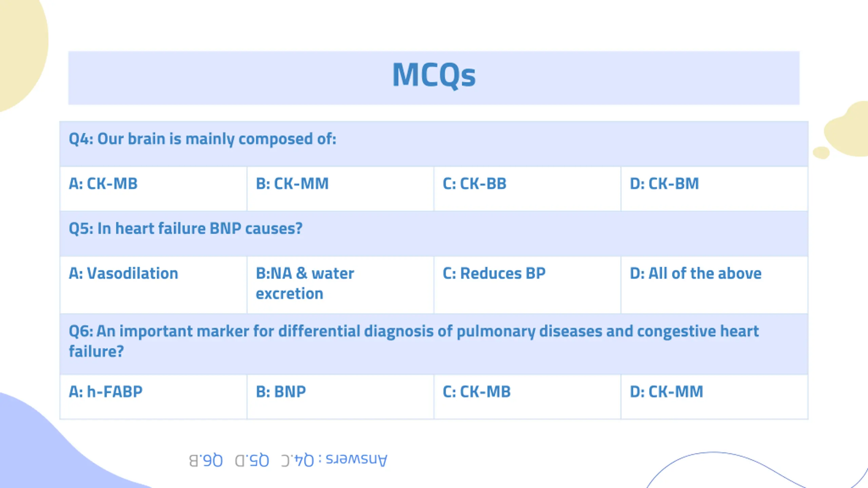Click the MCQs title banner
This screenshot has height=488, width=868.
[434, 78]
